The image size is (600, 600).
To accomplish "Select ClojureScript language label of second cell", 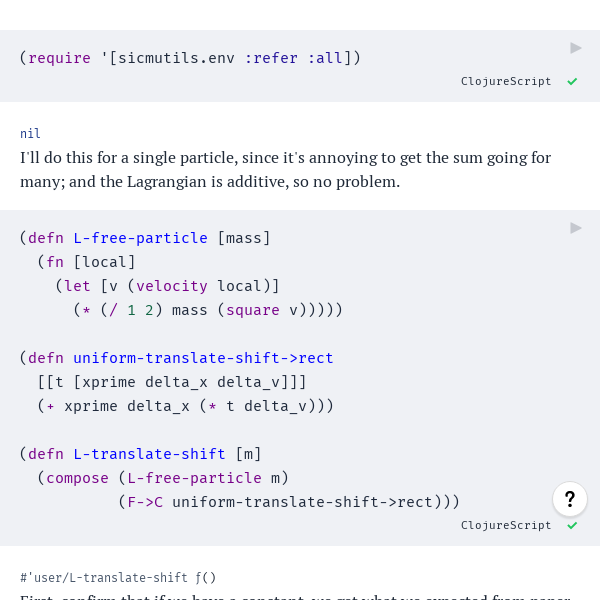I will click(x=506, y=525).
